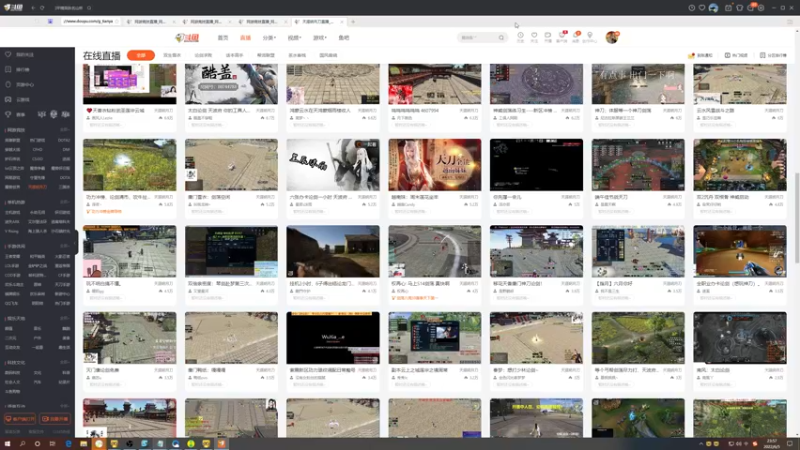Image resolution: width=800 pixels, height=450 pixels.
Task: Click the right orange button at sidebar bottom
Action: (55, 419)
